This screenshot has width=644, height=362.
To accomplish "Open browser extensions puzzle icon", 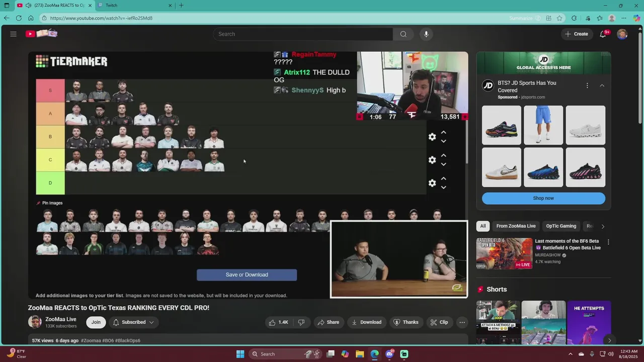I will (574, 18).
